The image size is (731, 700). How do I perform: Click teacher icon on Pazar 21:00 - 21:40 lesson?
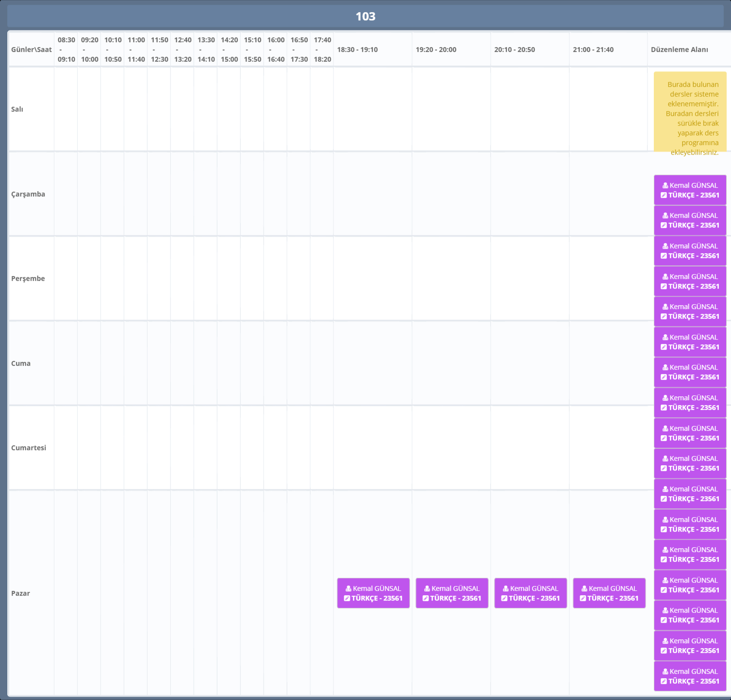tap(584, 588)
